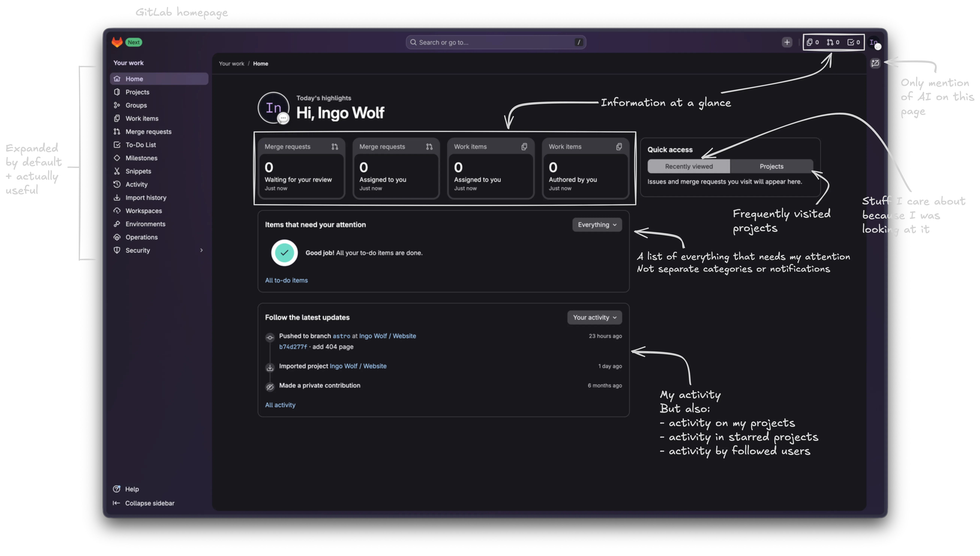
Task: Click the plus create-new icon
Action: pos(787,42)
